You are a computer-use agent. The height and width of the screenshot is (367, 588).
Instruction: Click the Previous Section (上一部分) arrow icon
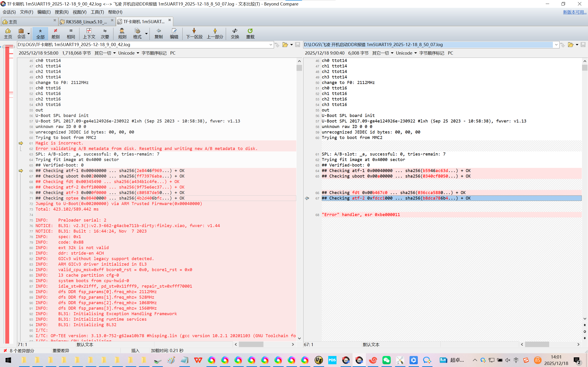215,31
